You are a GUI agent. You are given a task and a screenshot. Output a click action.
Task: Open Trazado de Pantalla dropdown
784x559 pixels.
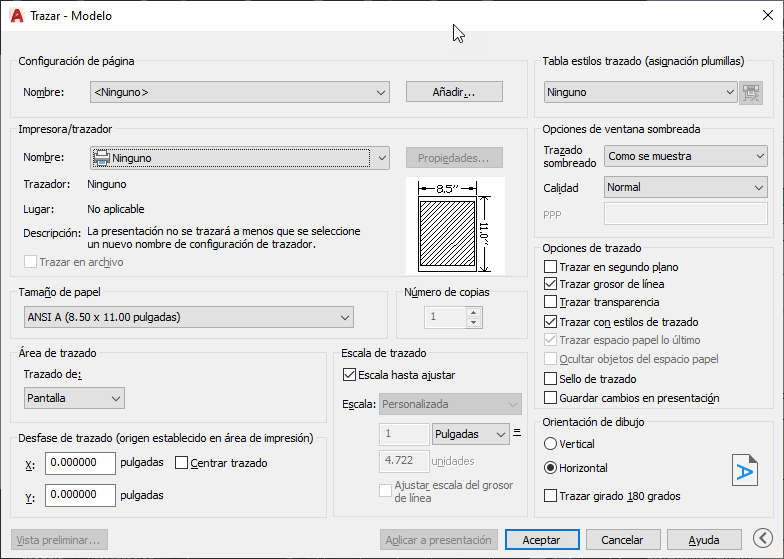point(74,398)
